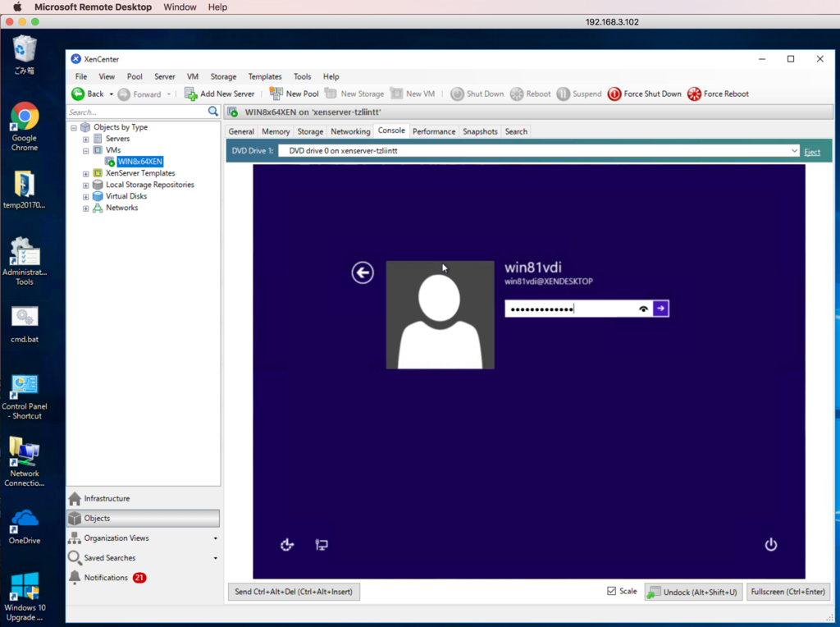
Task: Select the Windows 10 Upgrade desktop icon
Action: 25,597
